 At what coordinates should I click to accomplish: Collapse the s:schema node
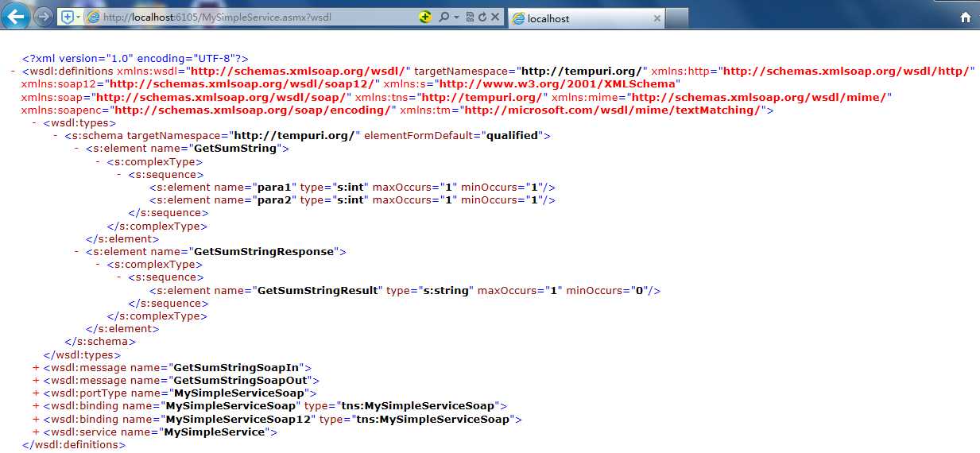[56, 136]
